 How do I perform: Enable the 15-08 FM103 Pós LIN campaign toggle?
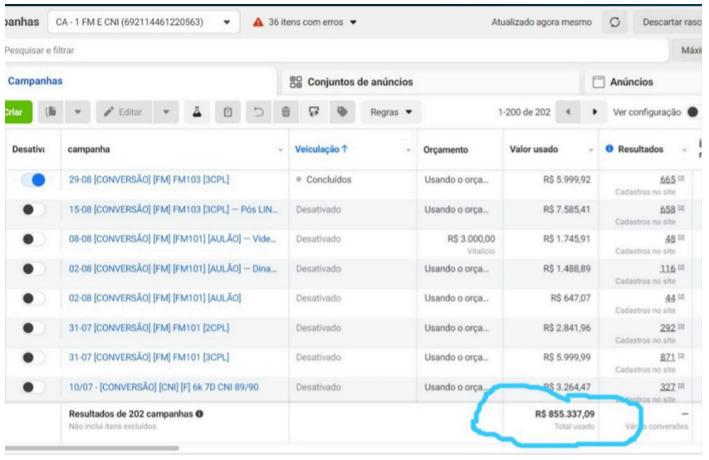33,210
